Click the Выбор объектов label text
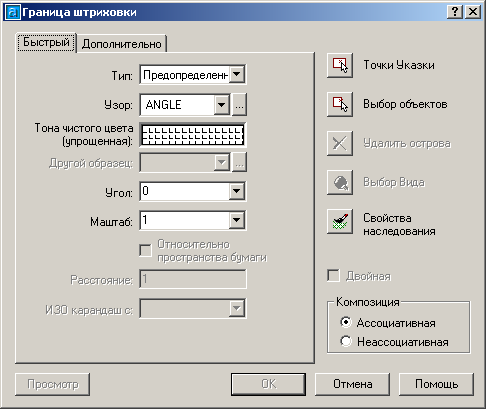The image size is (486, 409). tap(405, 104)
